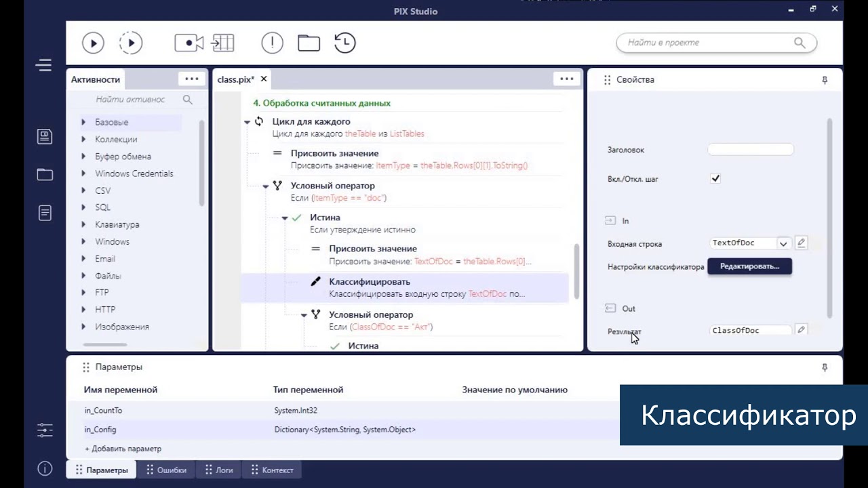The height and width of the screenshot is (488, 868).
Task: Expand the Базовые activity category
Action: (83, 122)
